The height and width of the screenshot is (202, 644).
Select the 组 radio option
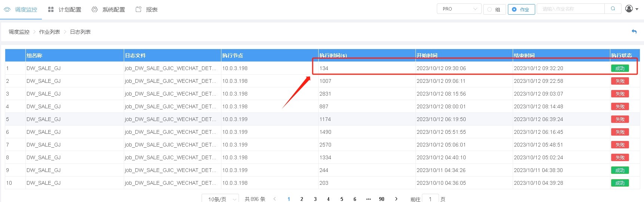(x=490, y=9)
